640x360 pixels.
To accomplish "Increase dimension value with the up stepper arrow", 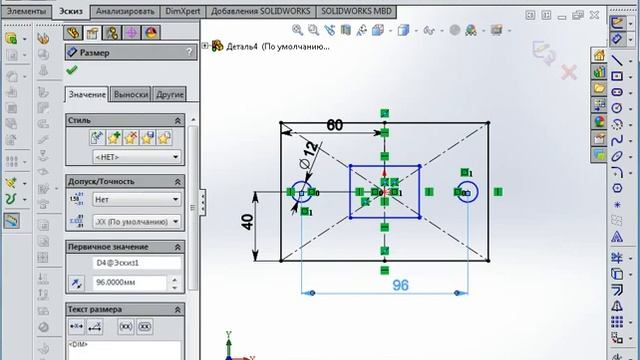I will tap(175, 279).
